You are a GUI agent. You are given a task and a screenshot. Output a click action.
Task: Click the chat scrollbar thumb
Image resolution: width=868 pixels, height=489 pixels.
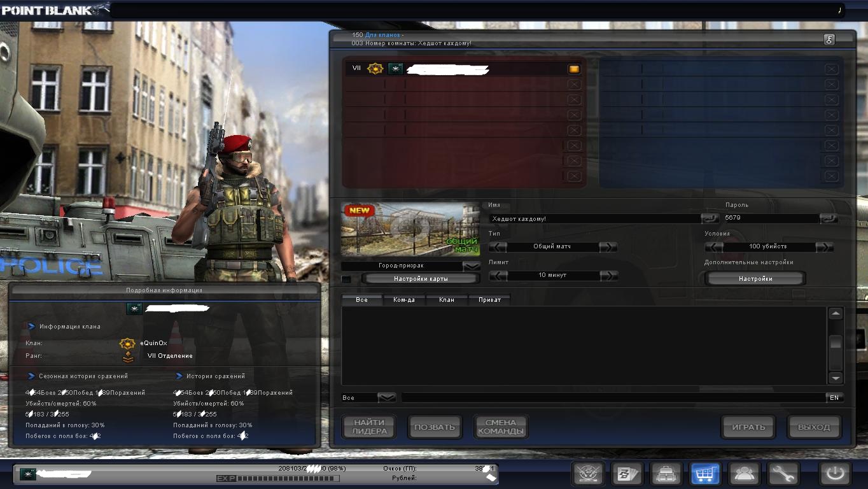[836, 343]
